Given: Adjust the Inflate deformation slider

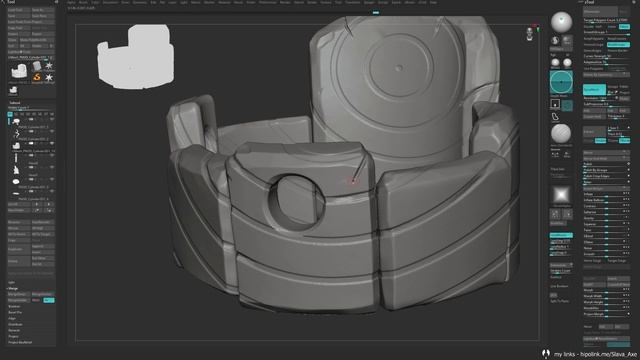Looking at the screenshot, I should 606,194.
